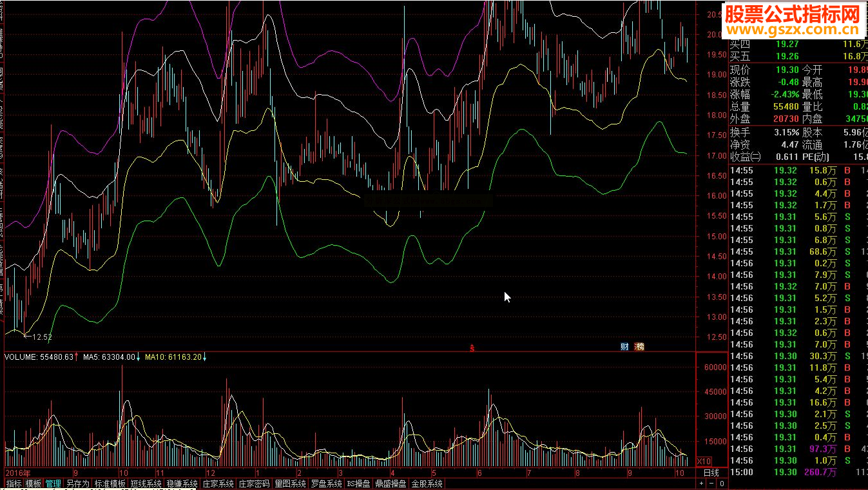Open the 指标 tab

point(14,483)
